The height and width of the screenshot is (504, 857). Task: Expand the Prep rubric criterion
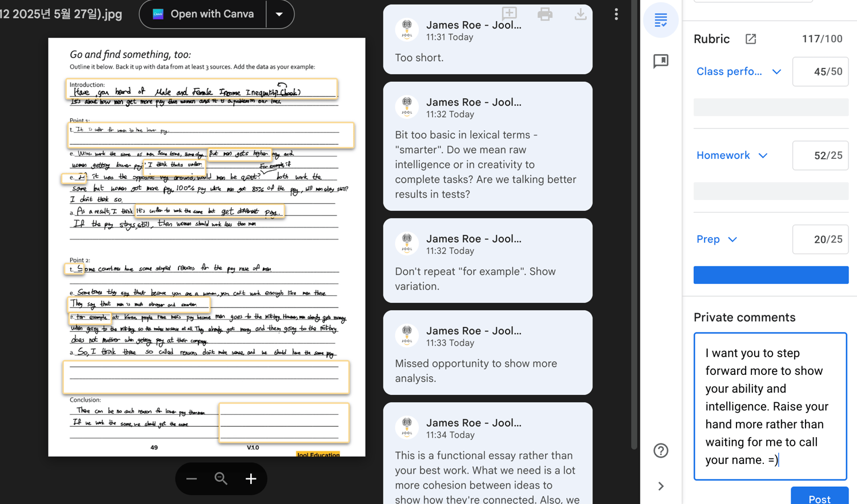coord(717,239)
